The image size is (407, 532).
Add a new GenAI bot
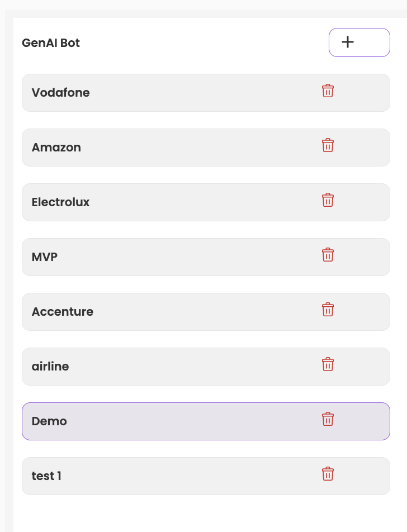(x=359, y=42)
